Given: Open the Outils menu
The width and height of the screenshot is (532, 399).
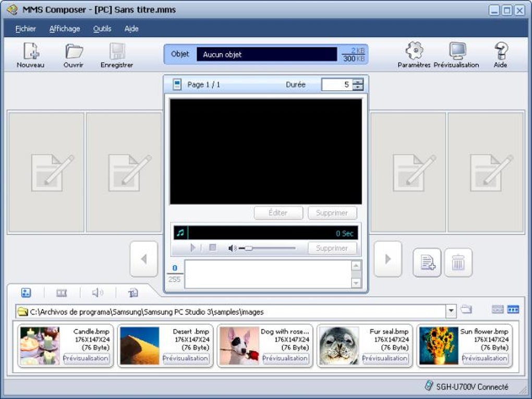Looking at the screenshot, I should [x=102, y=29].
